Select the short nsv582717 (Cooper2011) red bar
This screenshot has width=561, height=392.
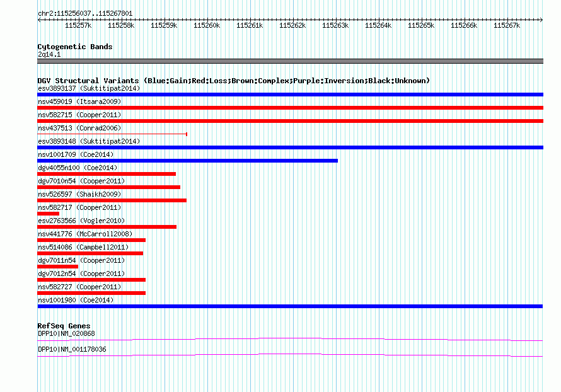point(49,214)
